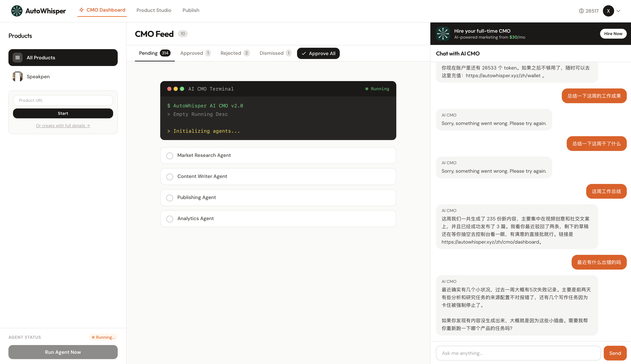Check the Content Writer Agent circle
Image resolution: width=631 pixels, height=364 pixels.
(x=170, y=177)
